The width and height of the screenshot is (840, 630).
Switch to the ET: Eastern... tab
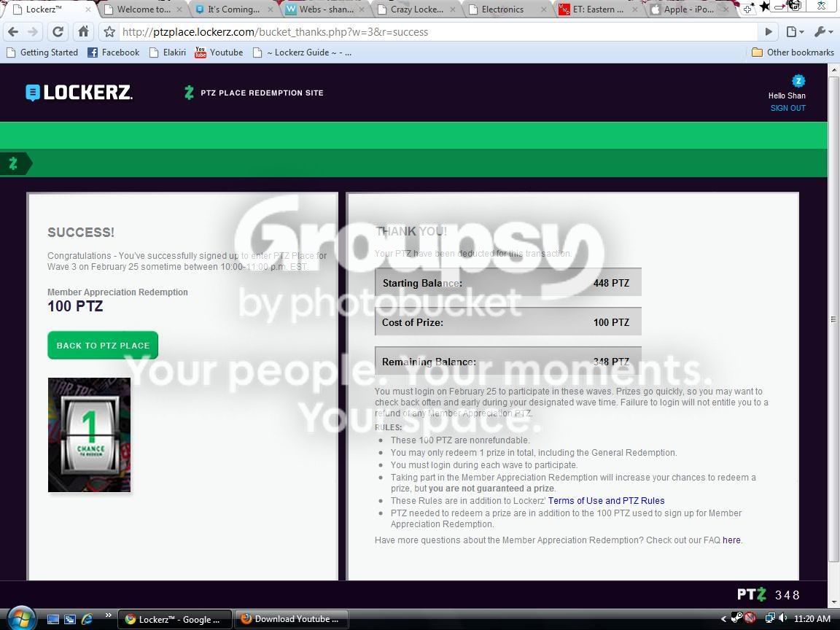click(x=598, y=9)
